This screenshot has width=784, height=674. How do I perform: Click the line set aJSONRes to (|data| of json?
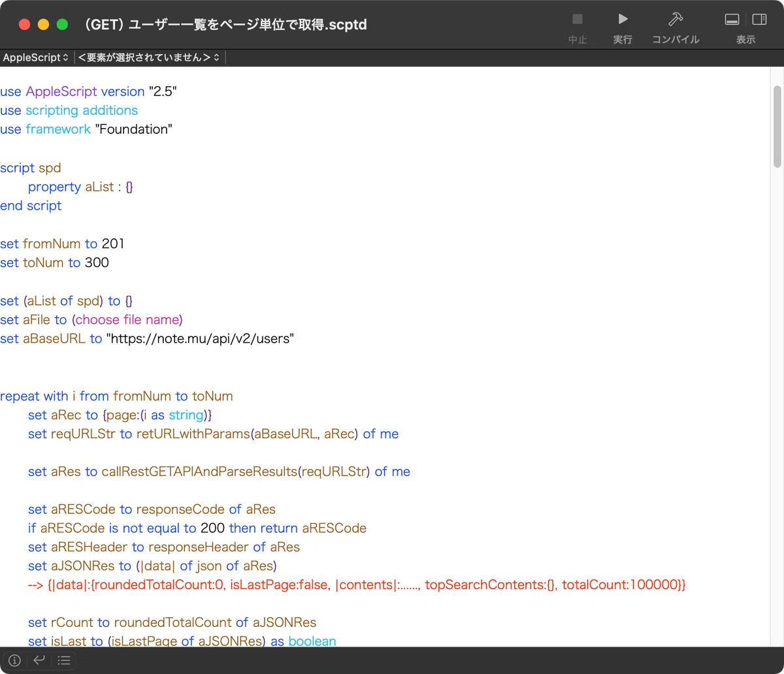click(154, 567)
